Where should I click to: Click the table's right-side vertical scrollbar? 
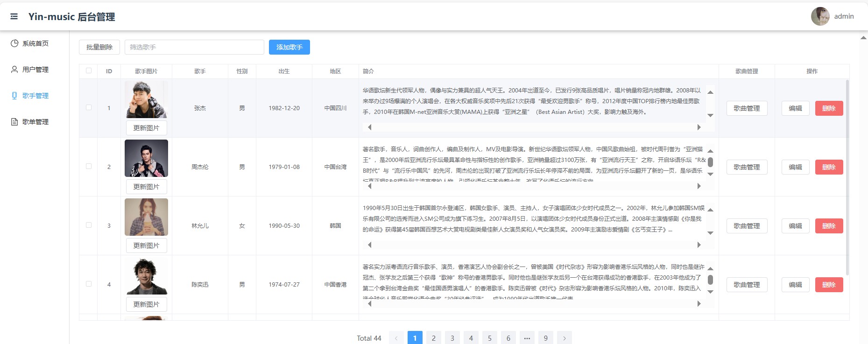(x=847, y=177)
